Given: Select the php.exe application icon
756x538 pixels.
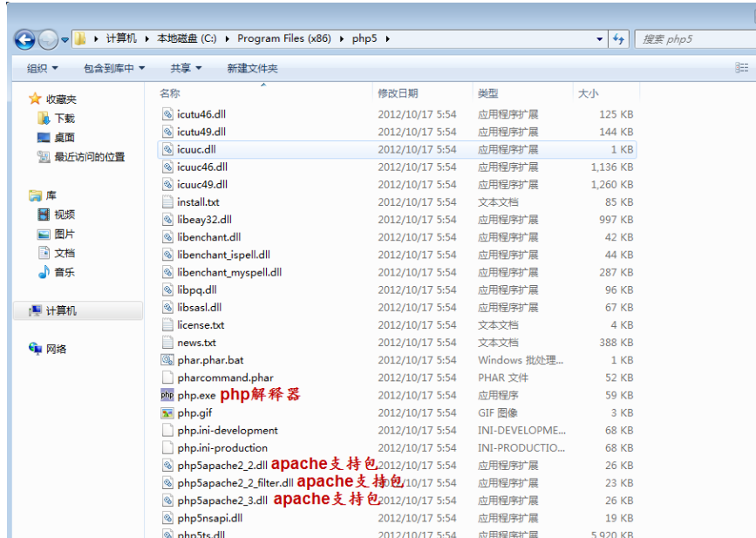Looking at the screenshot, I should point(167,395).
